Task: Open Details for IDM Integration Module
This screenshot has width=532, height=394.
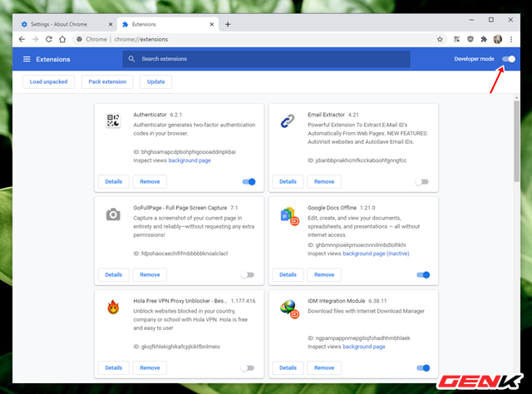Action: click(288, 367)
